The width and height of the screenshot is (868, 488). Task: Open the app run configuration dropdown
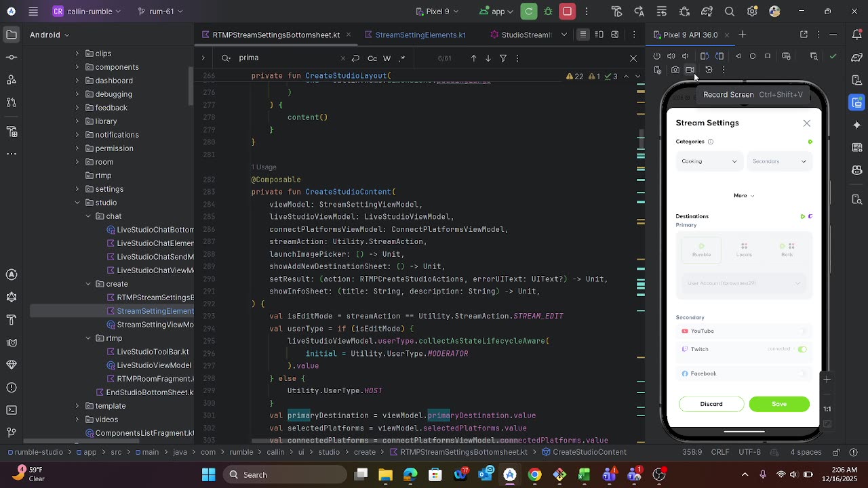[x=497, y=12]
